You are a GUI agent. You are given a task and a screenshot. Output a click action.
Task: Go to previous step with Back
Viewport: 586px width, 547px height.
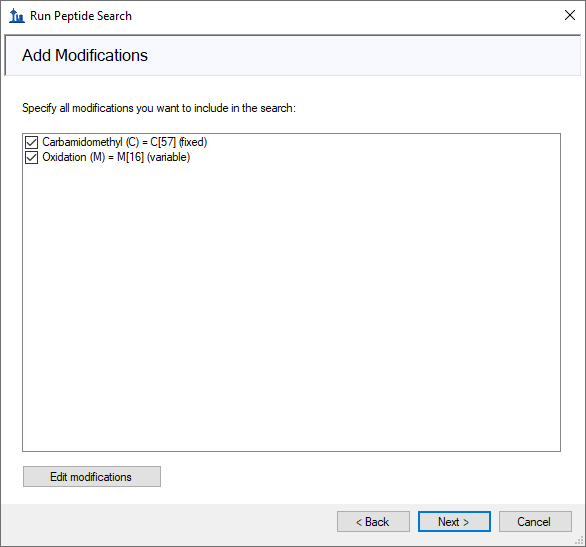pos(373,521)
